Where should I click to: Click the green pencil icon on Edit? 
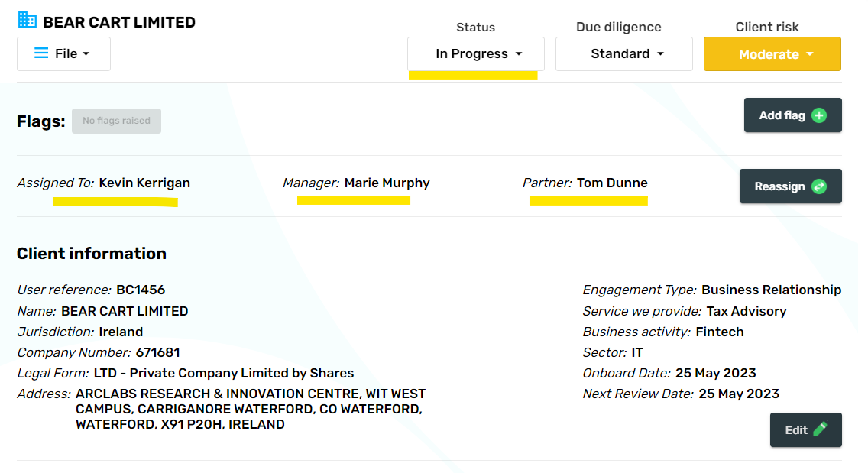pyautogui.click(x=820, y=429)
